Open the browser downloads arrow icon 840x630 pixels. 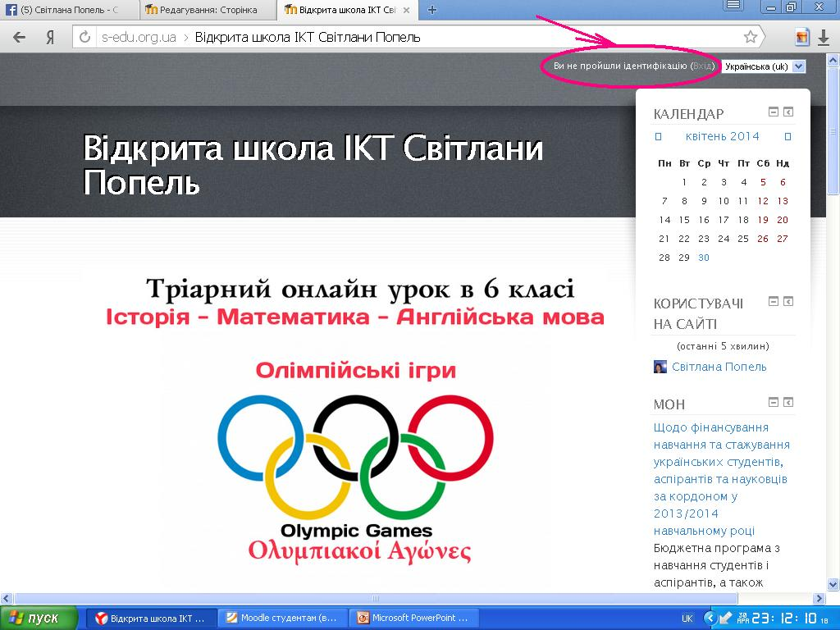pos(824,38)
